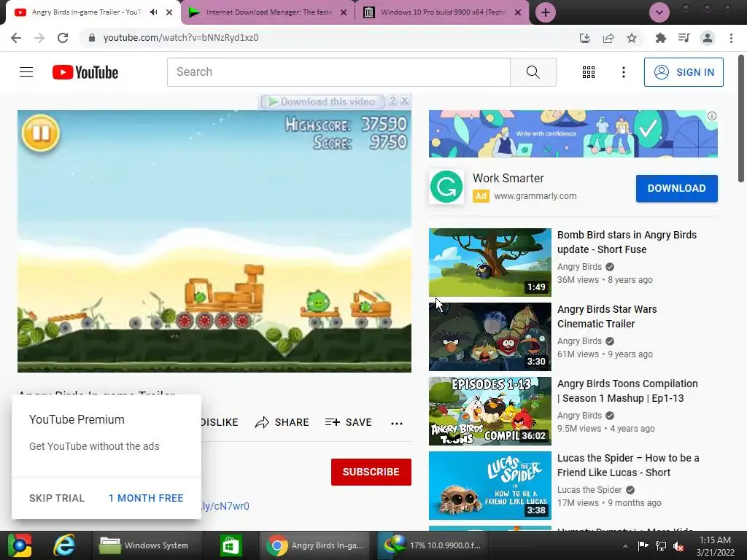Open the IDM 17% download taskbar item

click(x=433, y=545)
